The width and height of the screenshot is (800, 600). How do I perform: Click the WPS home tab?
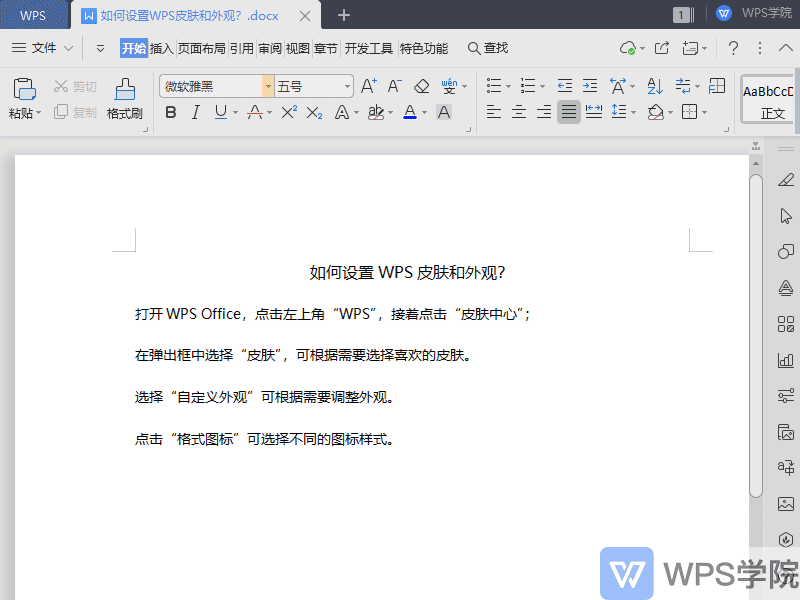33,15
